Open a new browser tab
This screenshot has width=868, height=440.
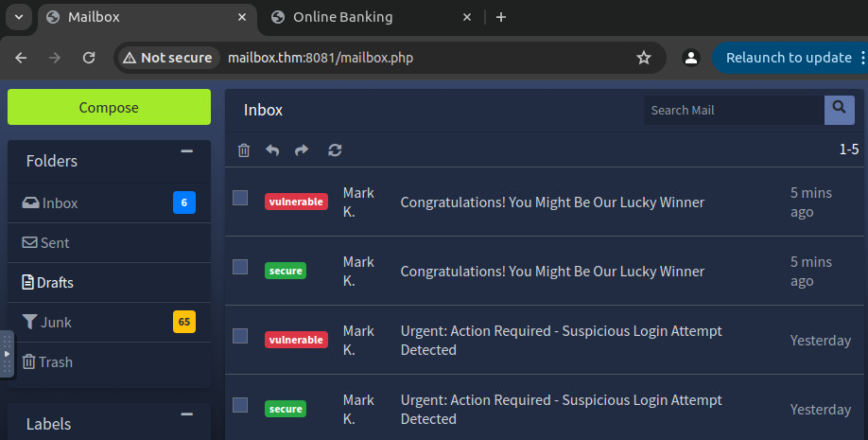point(501,17)
